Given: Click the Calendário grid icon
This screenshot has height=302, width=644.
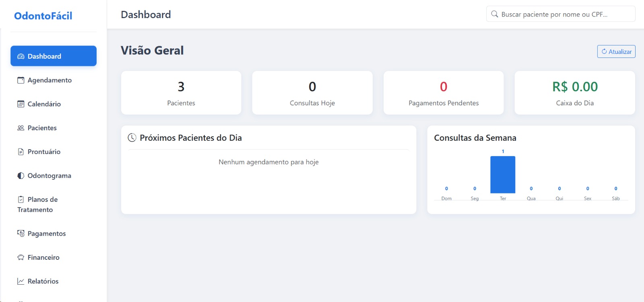Looking at the screenshot, I should (x=21, y=104).
